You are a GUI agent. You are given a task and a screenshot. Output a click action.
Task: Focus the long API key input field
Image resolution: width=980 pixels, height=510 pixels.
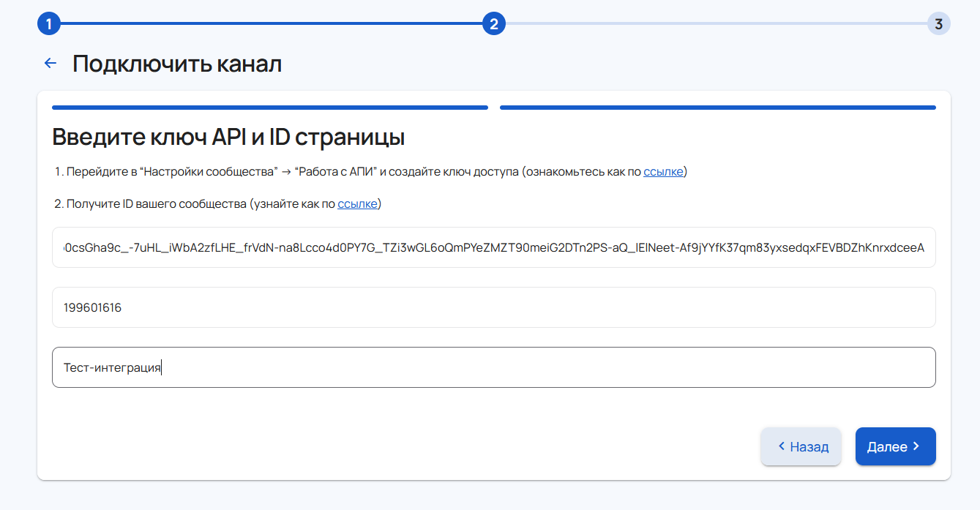click(x=493, y=247)
